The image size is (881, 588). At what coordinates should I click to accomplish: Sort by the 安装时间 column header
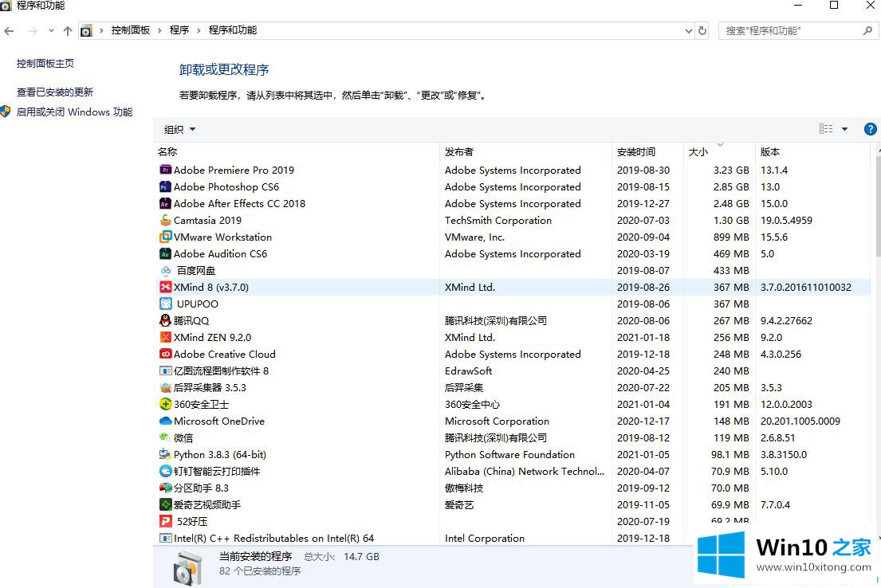pos(648,151)
